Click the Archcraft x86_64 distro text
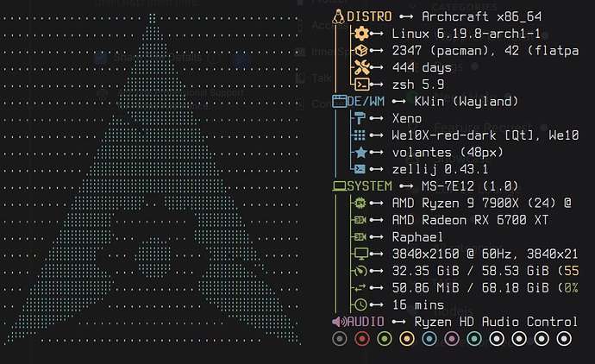 coord(481,16)
